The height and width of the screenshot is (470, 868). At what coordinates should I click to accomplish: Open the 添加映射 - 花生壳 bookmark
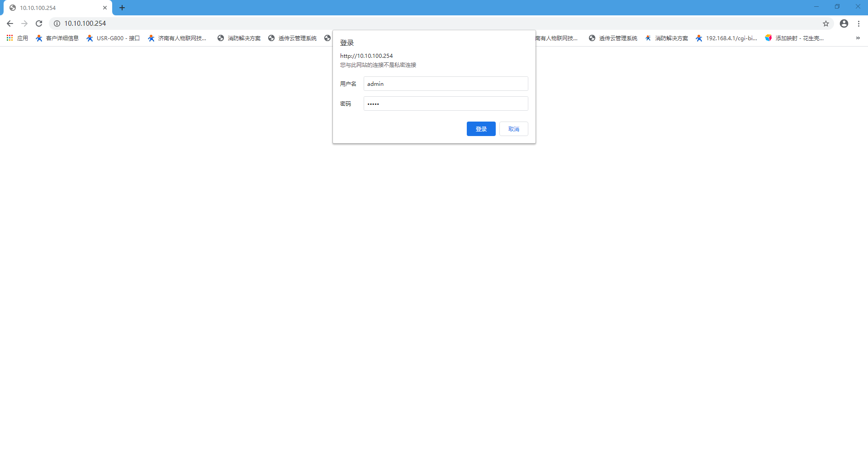pos(794,38)
